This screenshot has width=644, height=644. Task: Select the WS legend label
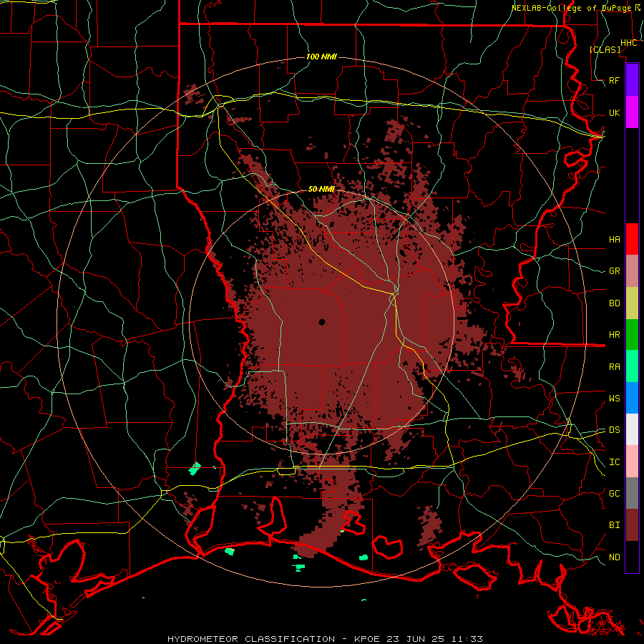click(x=615, y=398)
